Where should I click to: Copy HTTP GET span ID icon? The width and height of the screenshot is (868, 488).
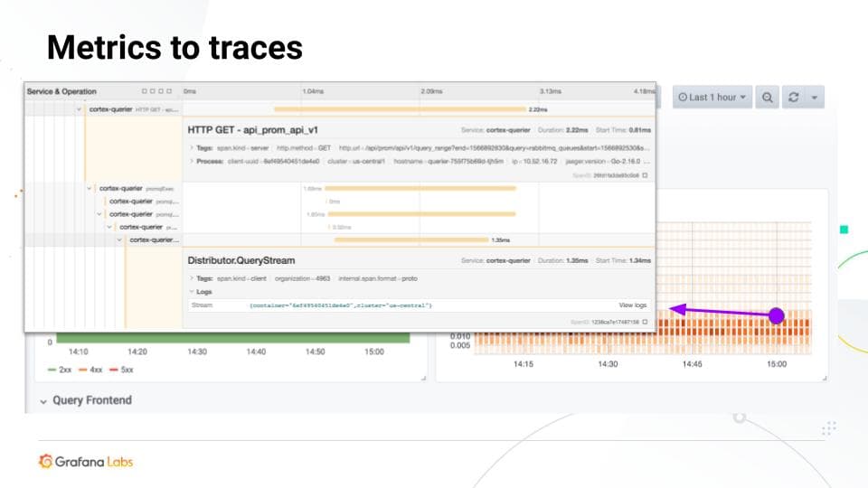click(645, 175)
